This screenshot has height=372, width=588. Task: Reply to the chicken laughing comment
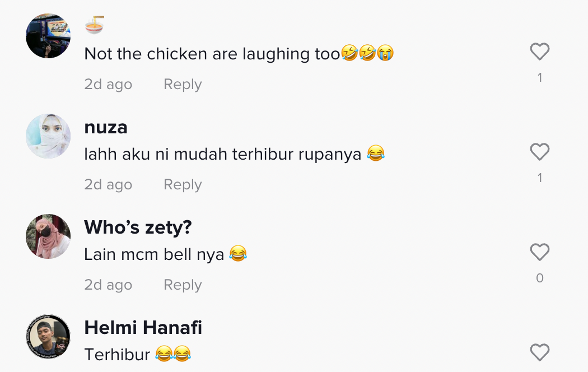(182, 85)
